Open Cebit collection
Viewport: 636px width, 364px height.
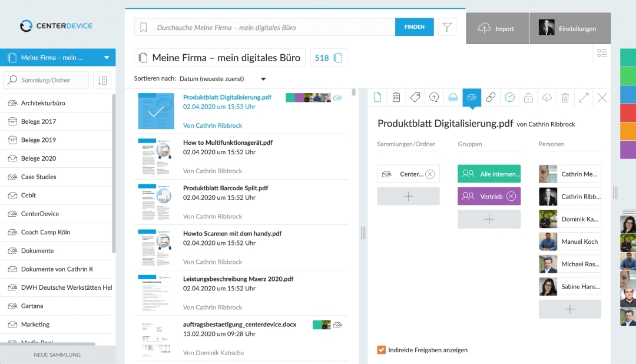(x=56, y=195)
